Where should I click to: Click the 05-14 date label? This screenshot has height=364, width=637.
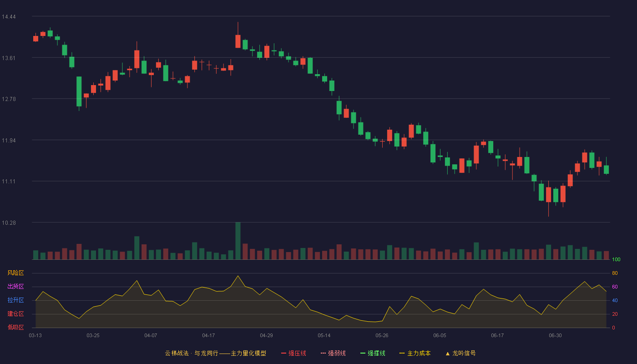[324, 335]
